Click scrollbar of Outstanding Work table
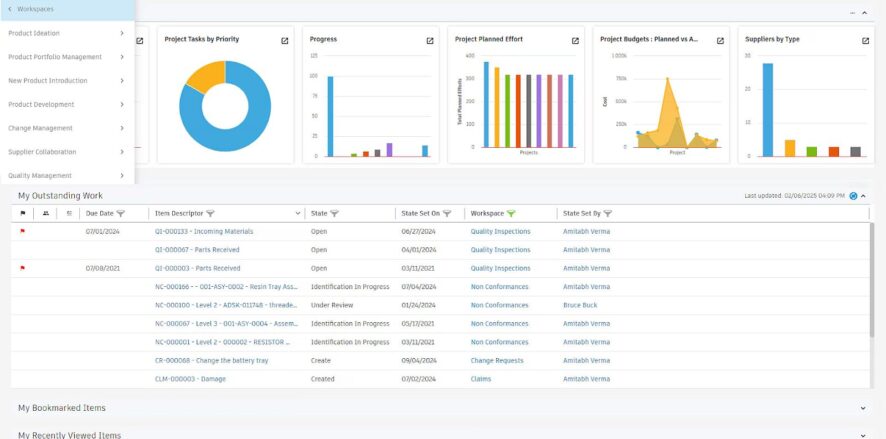The width and height of the screenshot is (886, 439). (873, 280)
